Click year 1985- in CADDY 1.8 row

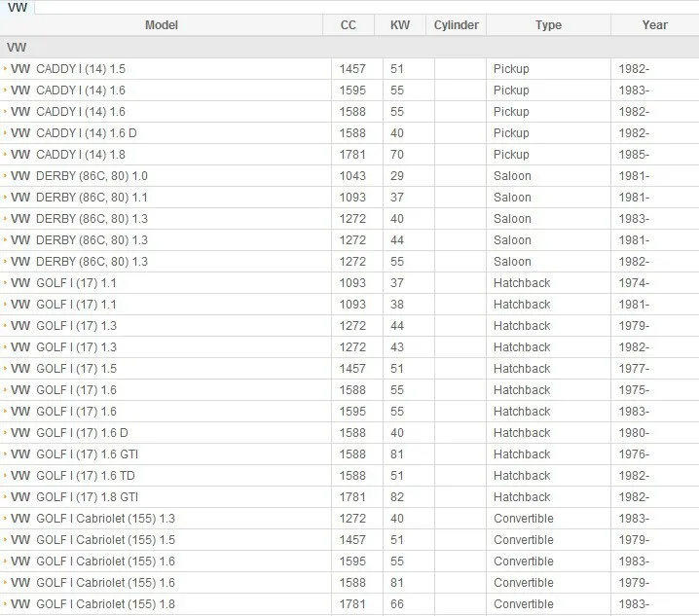pyautogui.click(x=634, y=155)
